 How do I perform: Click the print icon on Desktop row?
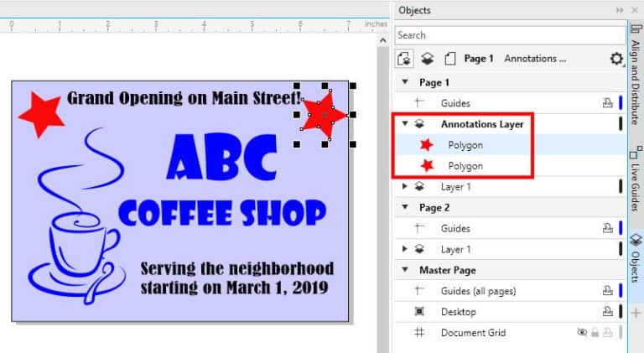[608, 312]
